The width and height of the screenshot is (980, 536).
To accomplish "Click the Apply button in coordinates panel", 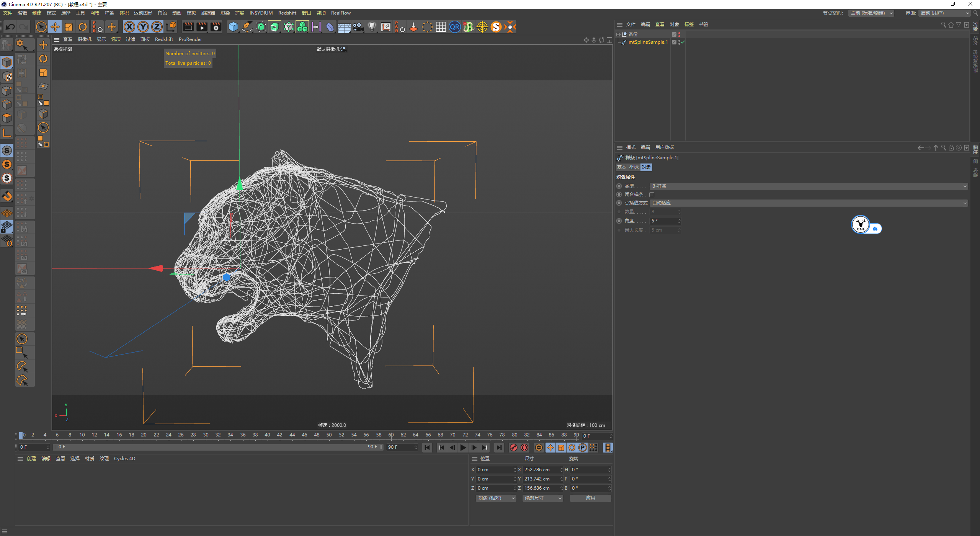I will coord(590,498).
